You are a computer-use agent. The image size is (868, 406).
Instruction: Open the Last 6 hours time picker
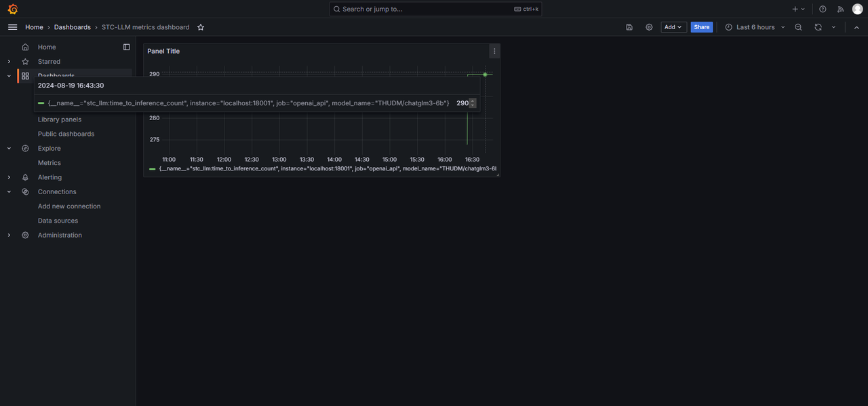(x=755, y=27)
